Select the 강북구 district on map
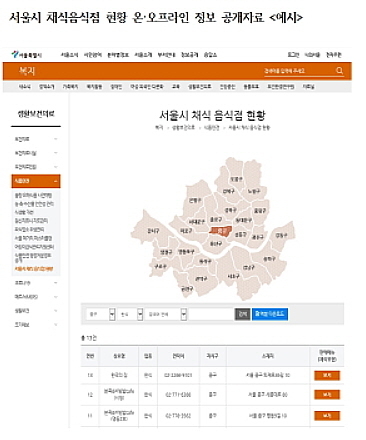 coord(229,191)
